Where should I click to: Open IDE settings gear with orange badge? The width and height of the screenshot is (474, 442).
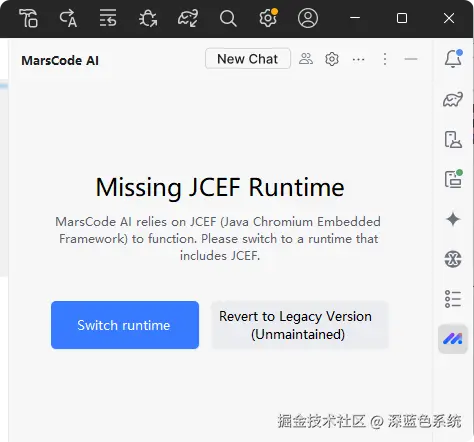(268, 18)
